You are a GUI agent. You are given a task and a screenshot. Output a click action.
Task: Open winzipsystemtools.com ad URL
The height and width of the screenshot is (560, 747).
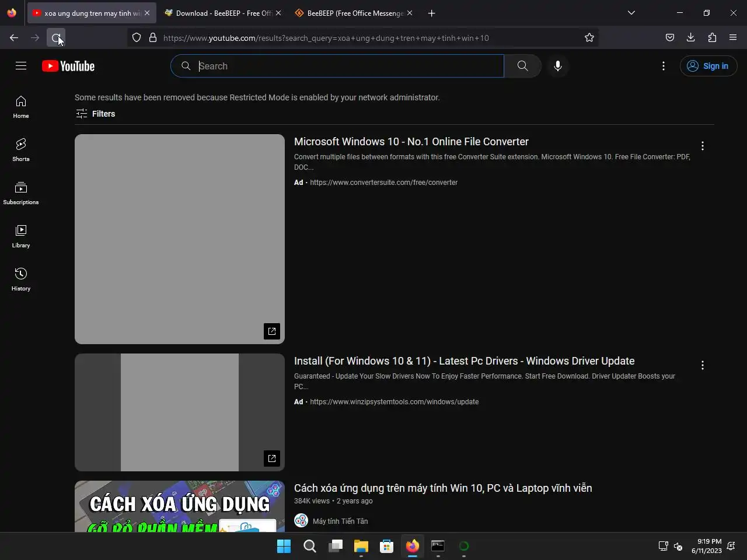click(394, 402)
